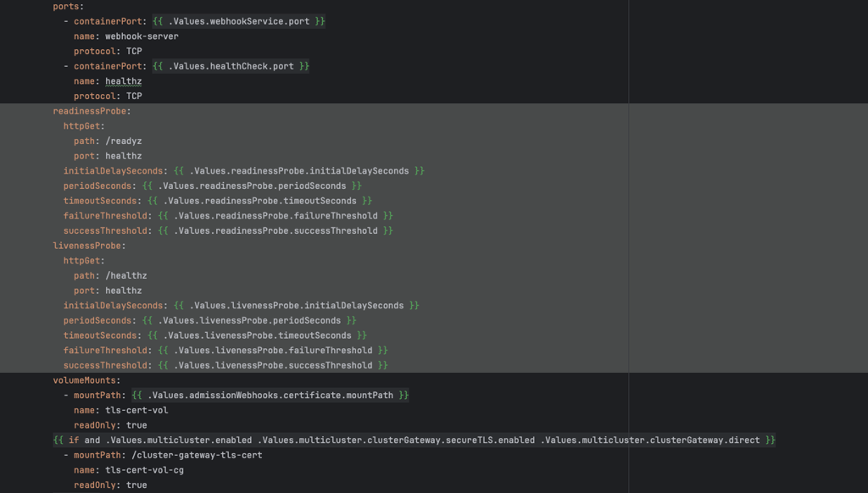Click the underlined healthz port name
868x493 pixels.
pos(122,80)
